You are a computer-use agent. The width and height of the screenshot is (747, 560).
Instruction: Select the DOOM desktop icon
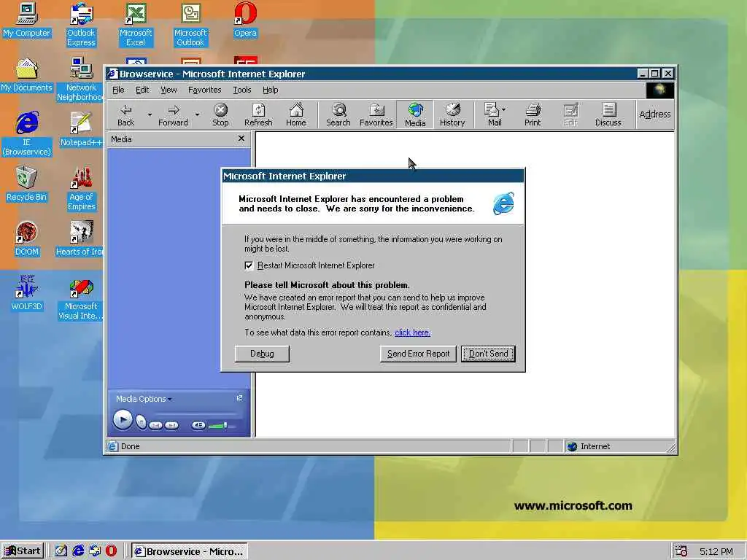click(x=27, y=239)
